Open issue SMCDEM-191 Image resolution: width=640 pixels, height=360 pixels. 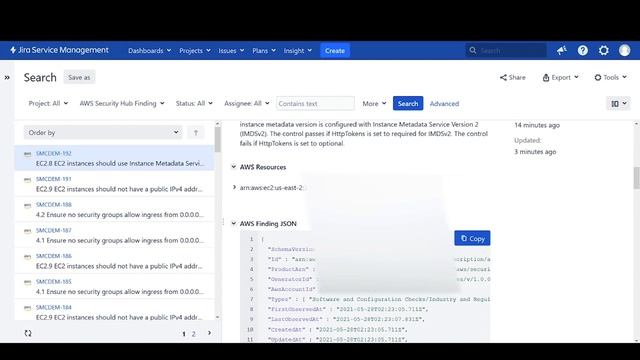[53, 179]
